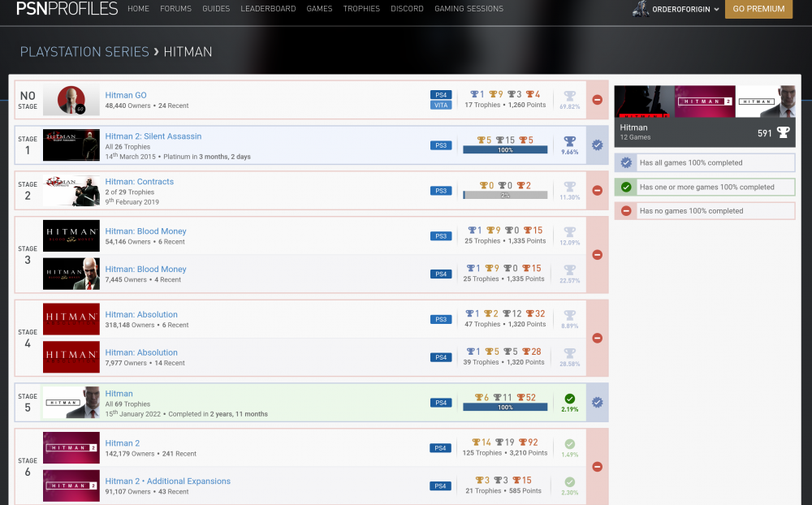
Task: Click the green checkmark legend icon in the sidebar
Action: pyautogui.click(x=626, y=187)
